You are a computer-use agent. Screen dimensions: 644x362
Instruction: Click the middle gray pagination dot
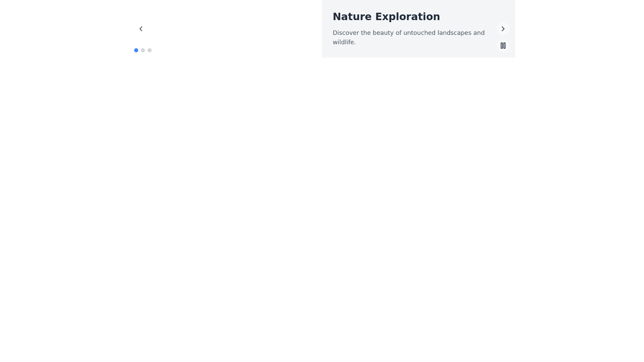point(143,50)
